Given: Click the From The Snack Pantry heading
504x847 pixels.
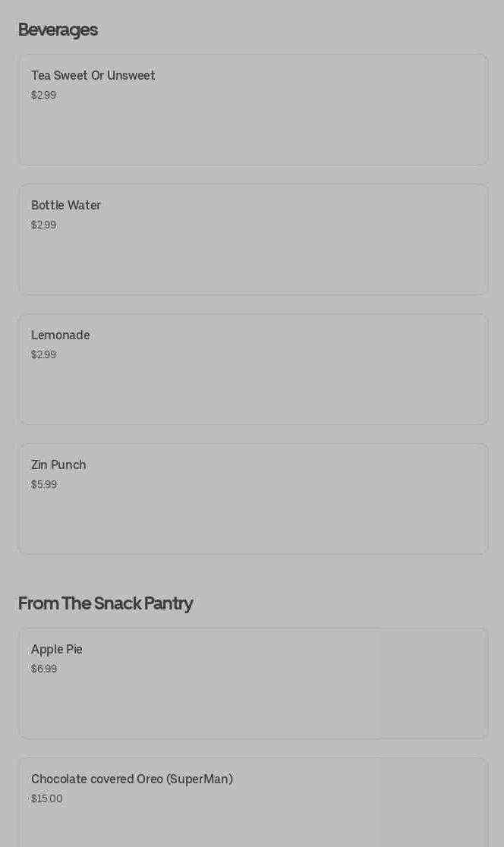Looking at the screenshot, I should click(106, 603).
